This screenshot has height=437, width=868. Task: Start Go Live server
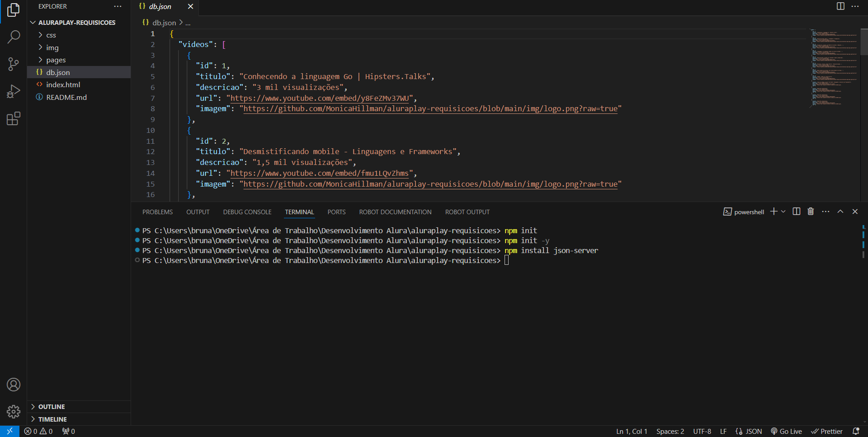tap(787, 431)
